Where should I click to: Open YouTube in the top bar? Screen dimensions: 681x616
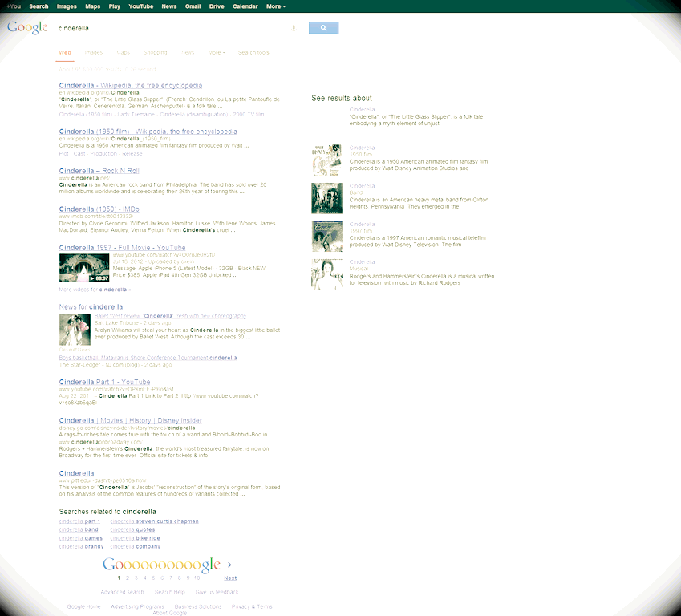pyautogui.click(x=140, y=6)
